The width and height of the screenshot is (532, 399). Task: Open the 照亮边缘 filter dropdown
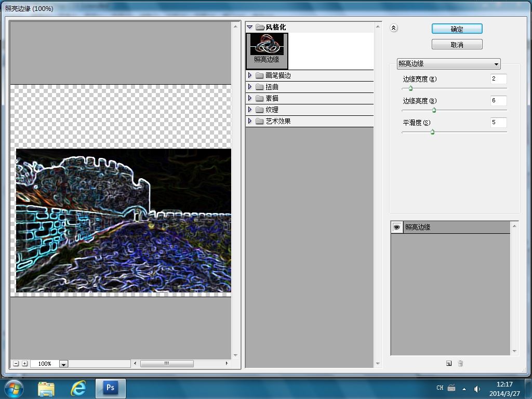pos(448,63)
